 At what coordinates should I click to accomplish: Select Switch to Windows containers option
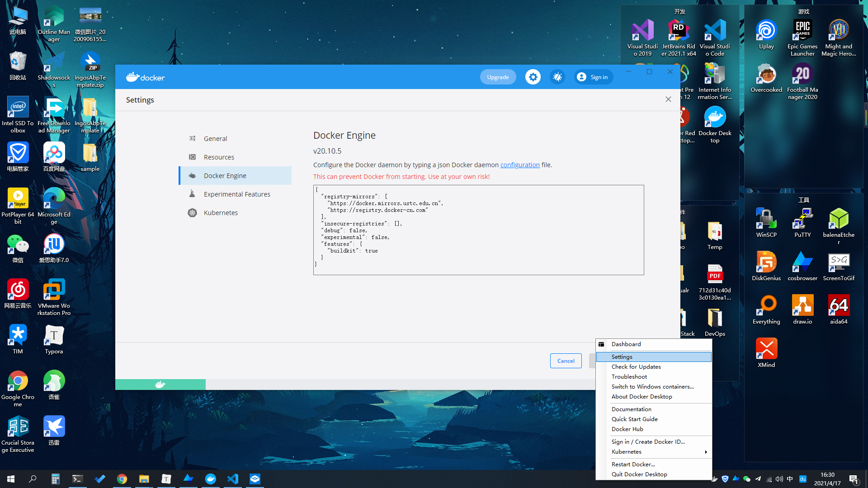tap(652, 387)
